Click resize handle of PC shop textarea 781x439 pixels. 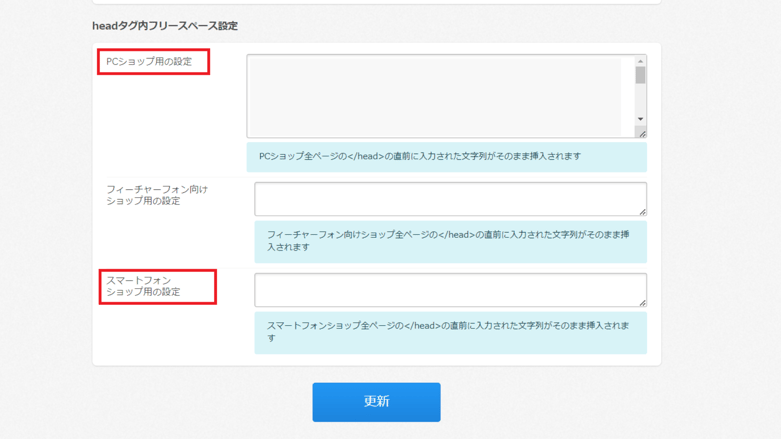642,134
